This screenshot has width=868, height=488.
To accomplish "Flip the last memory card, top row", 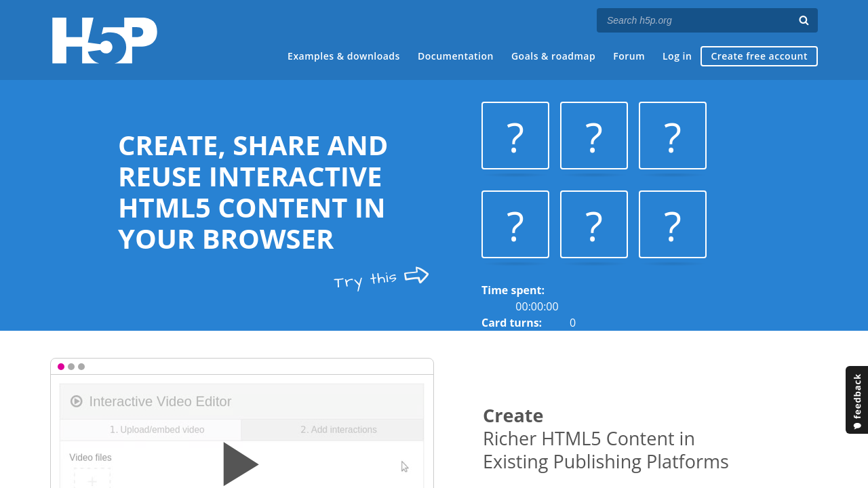I will click(673, 136).
